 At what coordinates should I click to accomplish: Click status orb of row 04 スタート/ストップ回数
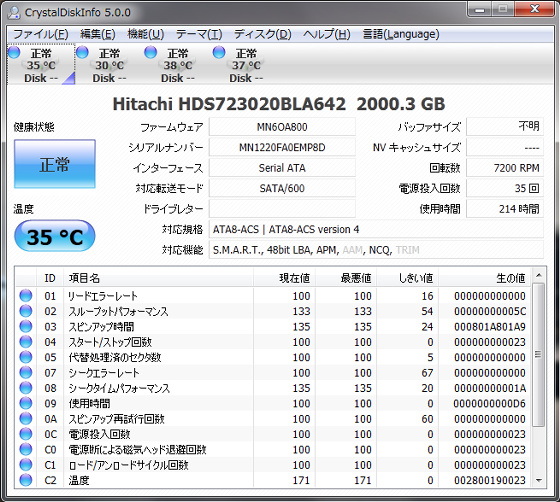(26, 342)
